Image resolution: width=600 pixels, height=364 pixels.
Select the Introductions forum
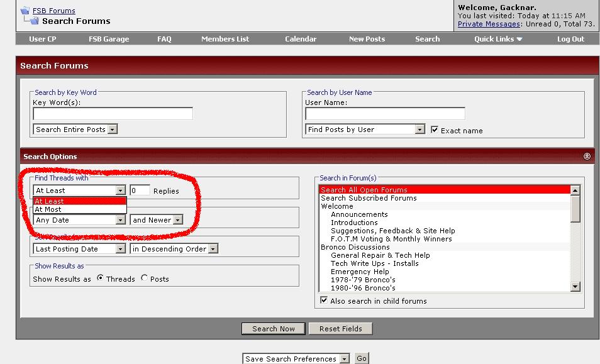[445, 223]
